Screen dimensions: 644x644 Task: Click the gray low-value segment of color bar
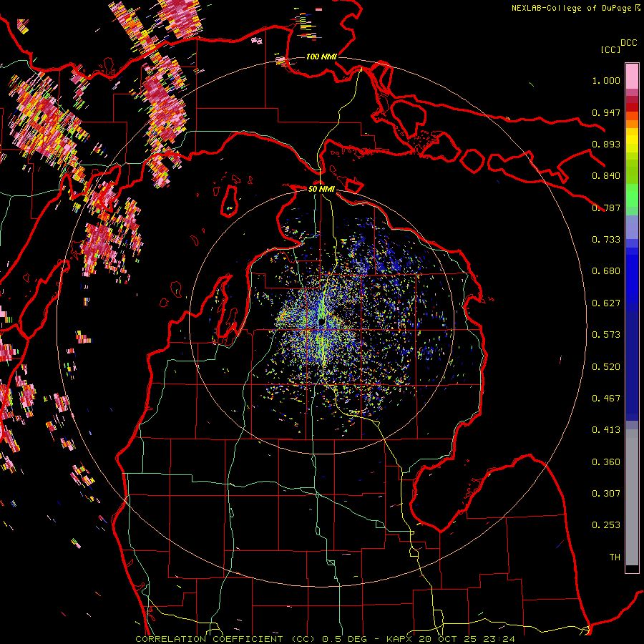click(632, 497)
